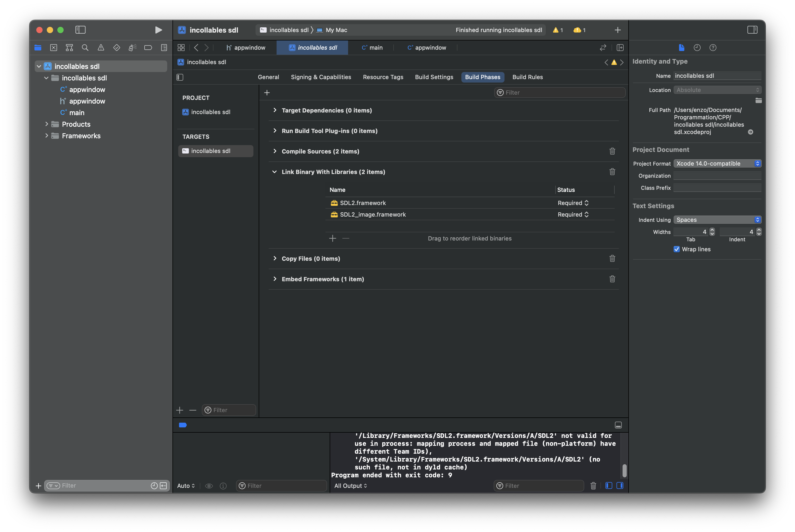The width and height of the screenshot is (795, 532).
Task: Click the build phases Filter field
Action: [559, 93]
